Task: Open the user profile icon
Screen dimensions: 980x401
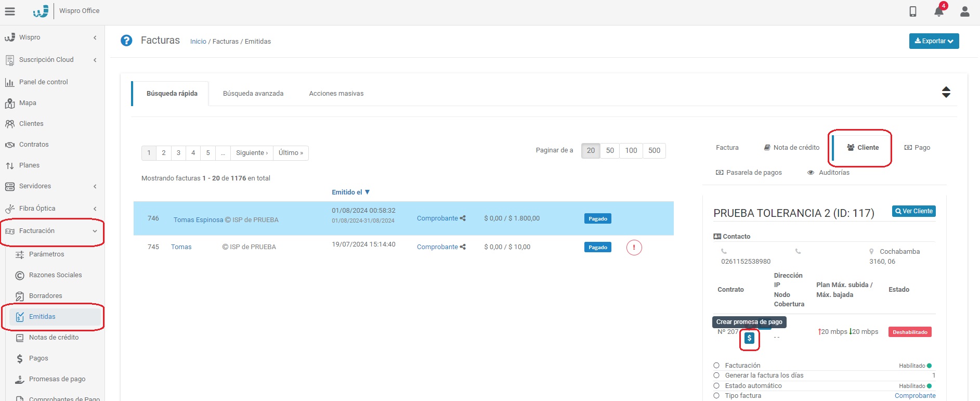Action: click(965, 11)
